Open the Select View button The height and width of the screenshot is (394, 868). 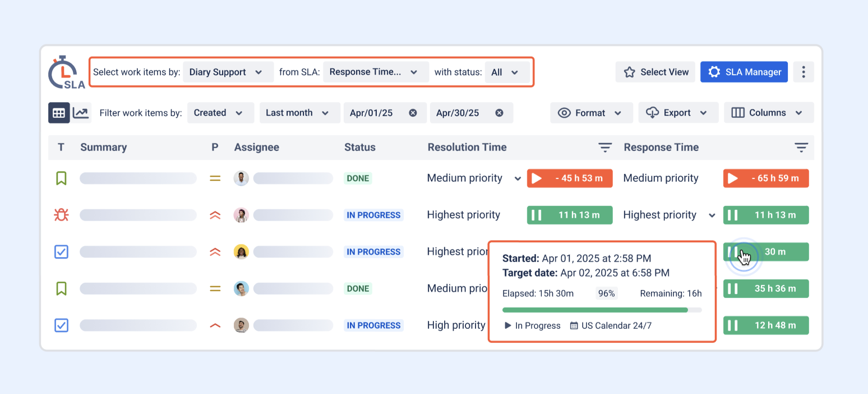[x=655, y=72]
